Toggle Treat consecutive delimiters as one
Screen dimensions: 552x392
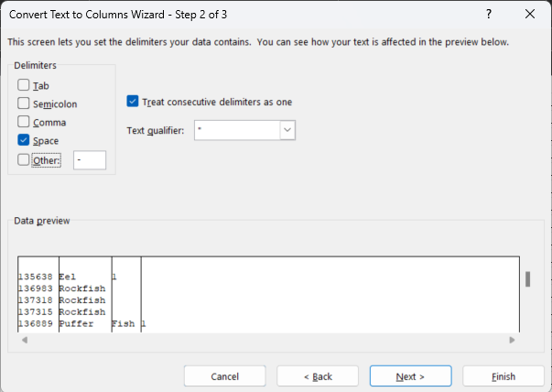pyautogui.click(x=133, y=102)
